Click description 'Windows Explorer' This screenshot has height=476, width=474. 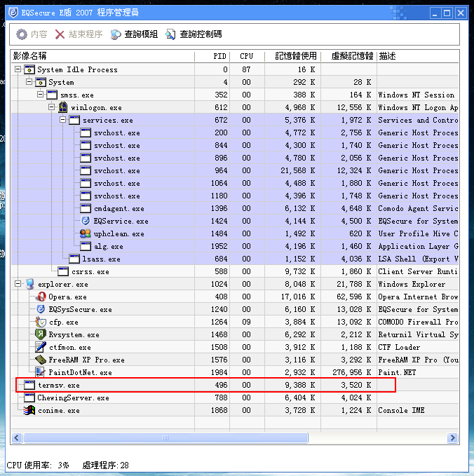tap(412, 284)
